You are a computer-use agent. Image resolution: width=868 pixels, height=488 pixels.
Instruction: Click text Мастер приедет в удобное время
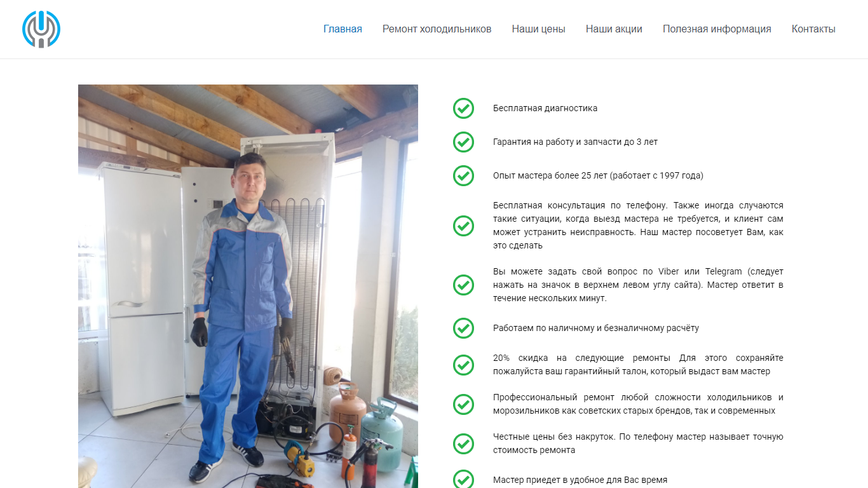[580, 480]
